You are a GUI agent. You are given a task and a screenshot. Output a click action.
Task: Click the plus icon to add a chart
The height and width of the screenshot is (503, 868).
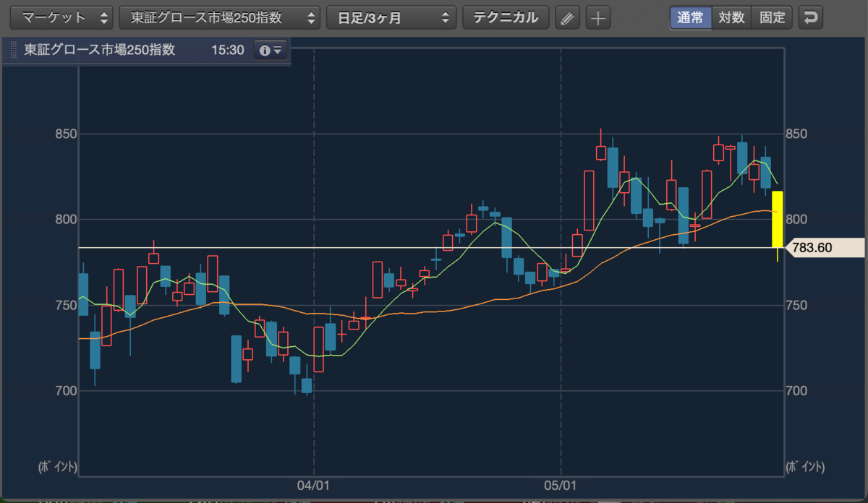[598, 17]
